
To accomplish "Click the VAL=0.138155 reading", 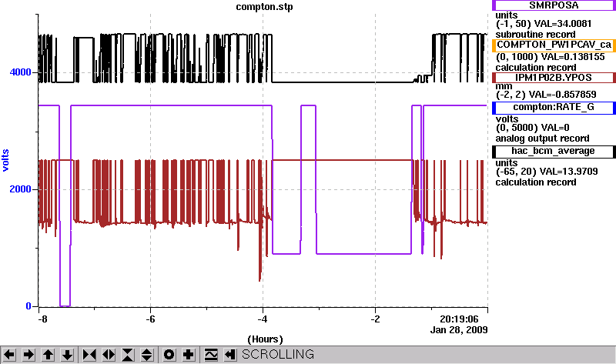I will tap(573, 57).
